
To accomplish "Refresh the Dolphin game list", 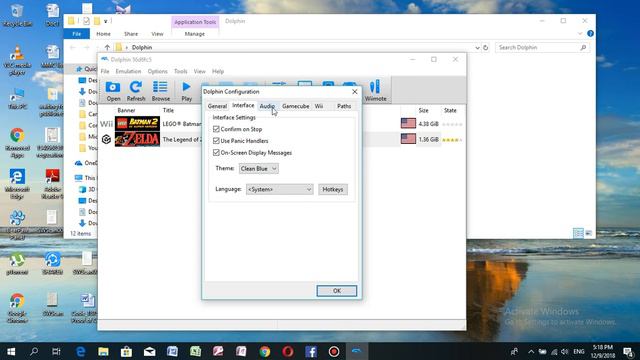I will (136, 91).
